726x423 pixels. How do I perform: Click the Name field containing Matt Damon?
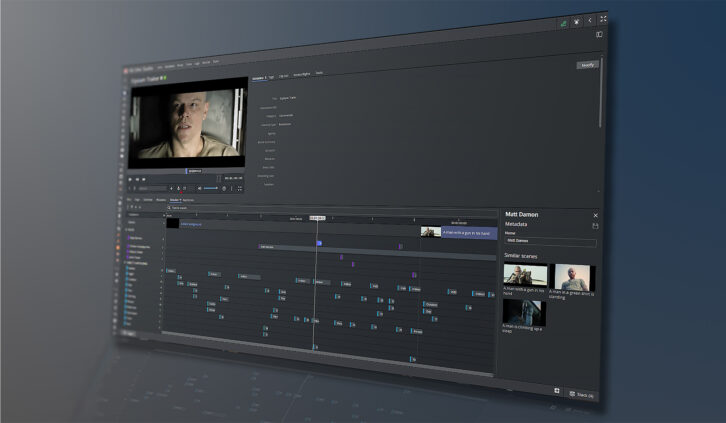550,242
